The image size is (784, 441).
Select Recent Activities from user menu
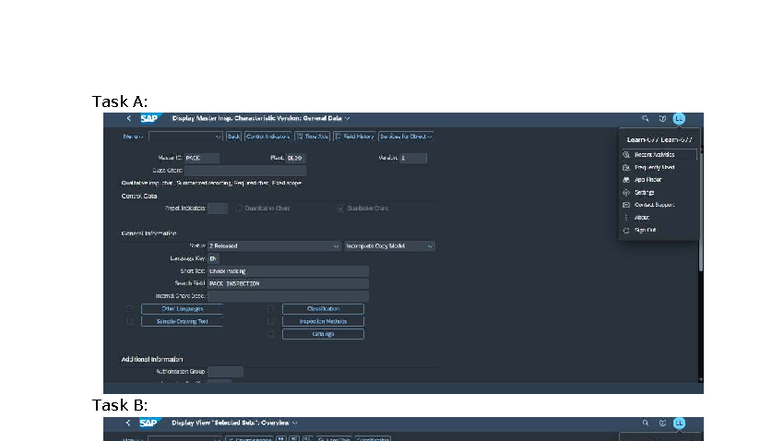(x=654, y=155)
